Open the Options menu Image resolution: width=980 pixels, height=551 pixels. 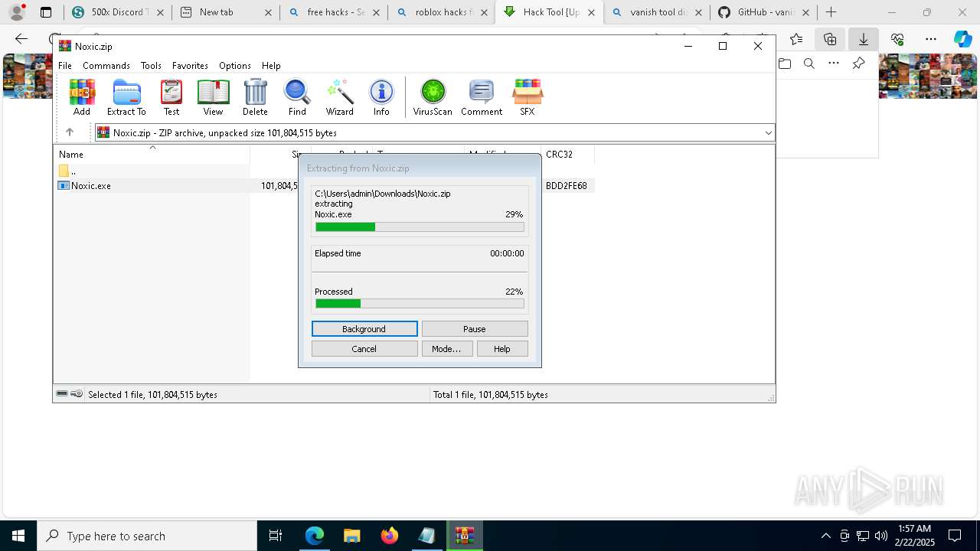[x=235, y=66]
